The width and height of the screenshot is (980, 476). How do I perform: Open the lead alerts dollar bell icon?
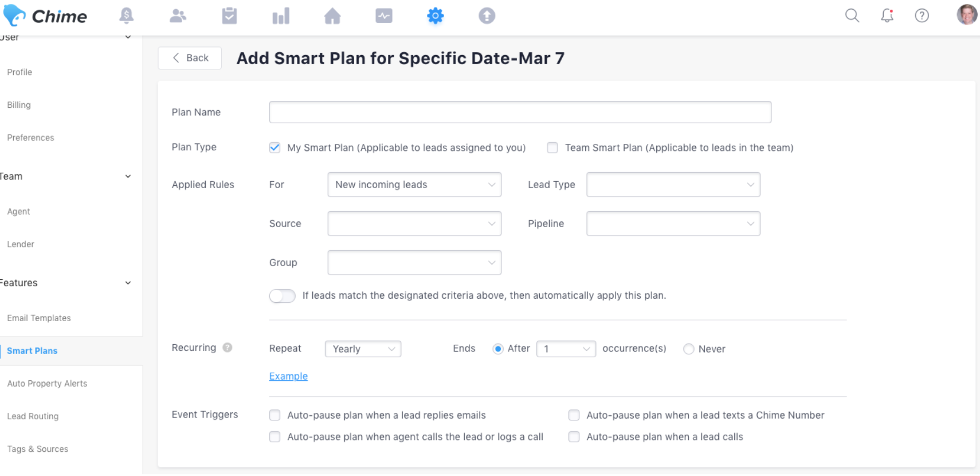tap(126, 15)
